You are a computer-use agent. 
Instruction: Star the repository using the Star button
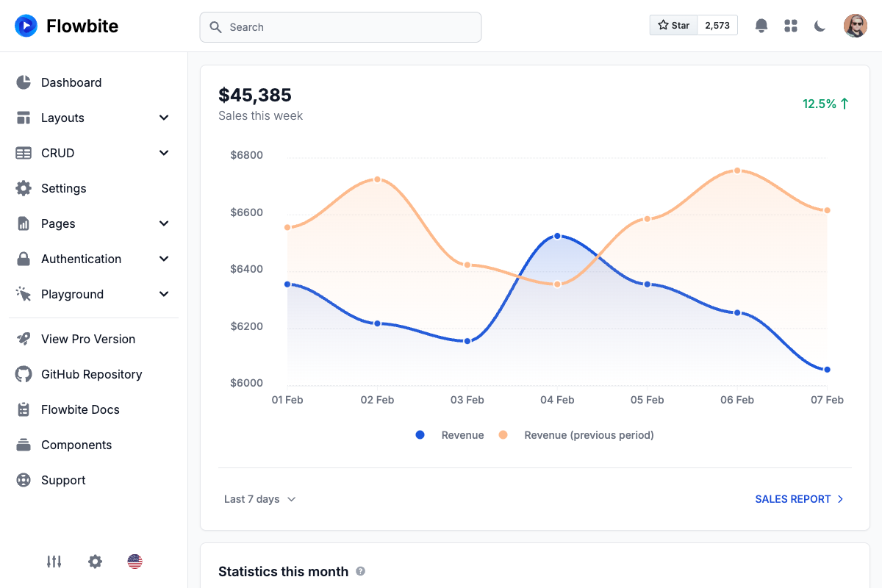click(x=673, y=24)
